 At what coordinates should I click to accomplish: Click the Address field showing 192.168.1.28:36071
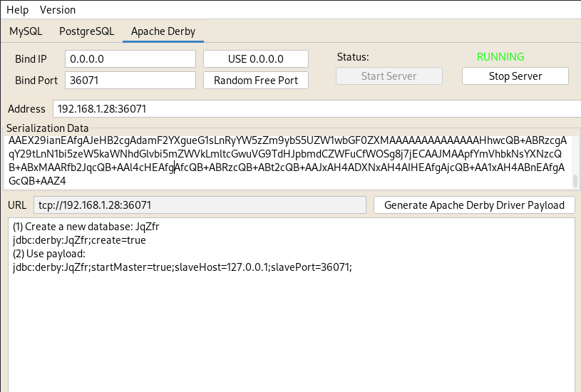tap(317, 109)
